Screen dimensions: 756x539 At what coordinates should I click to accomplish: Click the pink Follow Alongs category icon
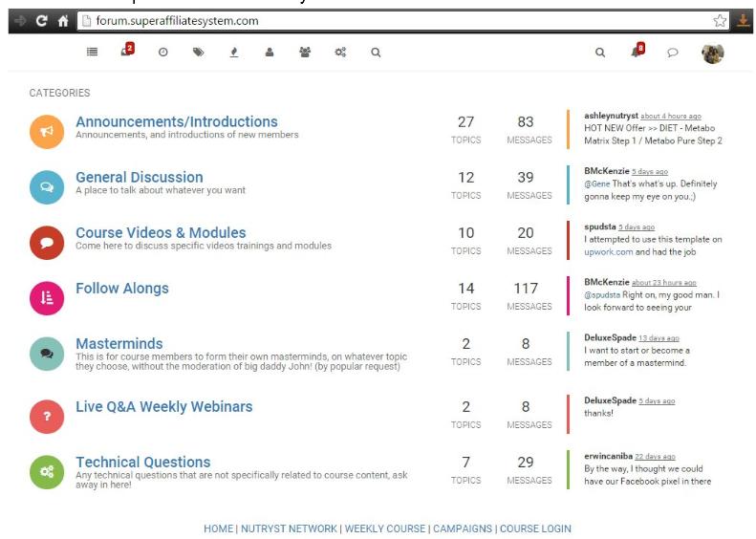point(47,298)
